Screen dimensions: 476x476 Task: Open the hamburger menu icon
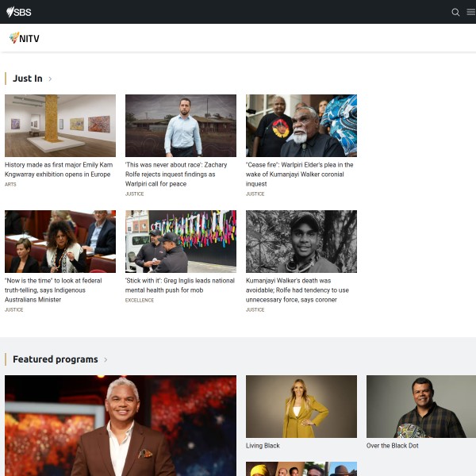(x=470, y=12)
